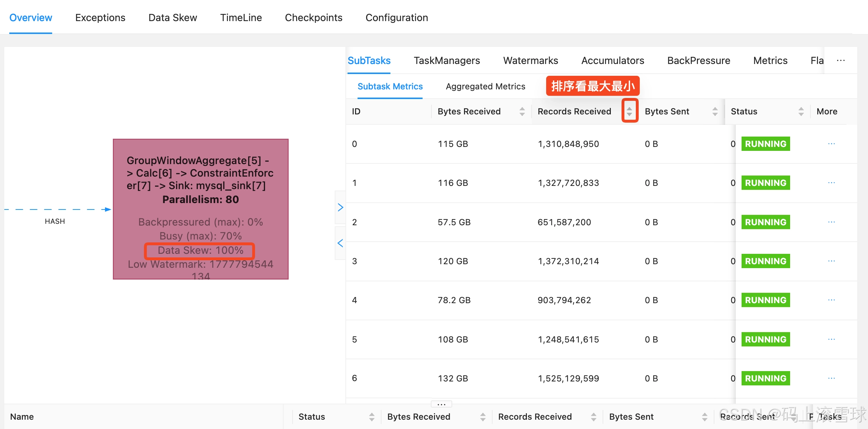Open more actions for subtask 2
Screen dimensions: 868x429
tap(832, 222)
